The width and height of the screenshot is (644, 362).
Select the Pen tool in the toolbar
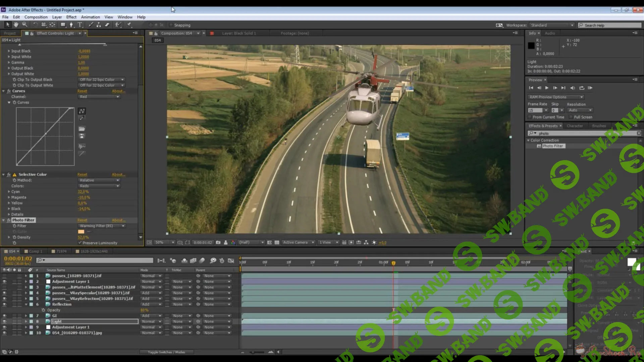coord(71,24)
